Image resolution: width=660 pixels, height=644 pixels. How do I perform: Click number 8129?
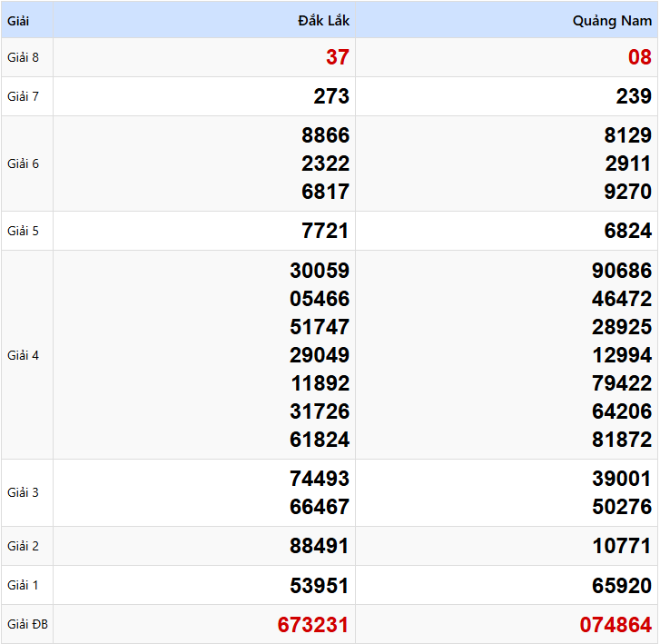tap(627, 135)
